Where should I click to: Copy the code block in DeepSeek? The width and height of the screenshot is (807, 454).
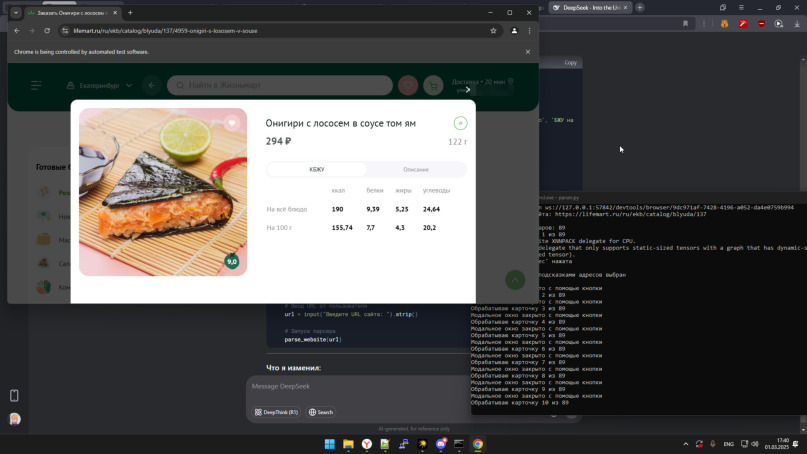570,63
